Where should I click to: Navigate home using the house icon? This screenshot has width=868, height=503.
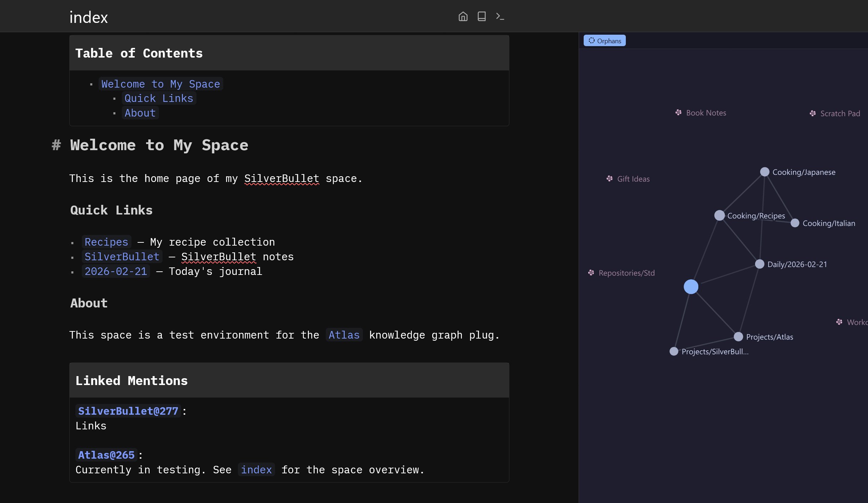point(463,16)
